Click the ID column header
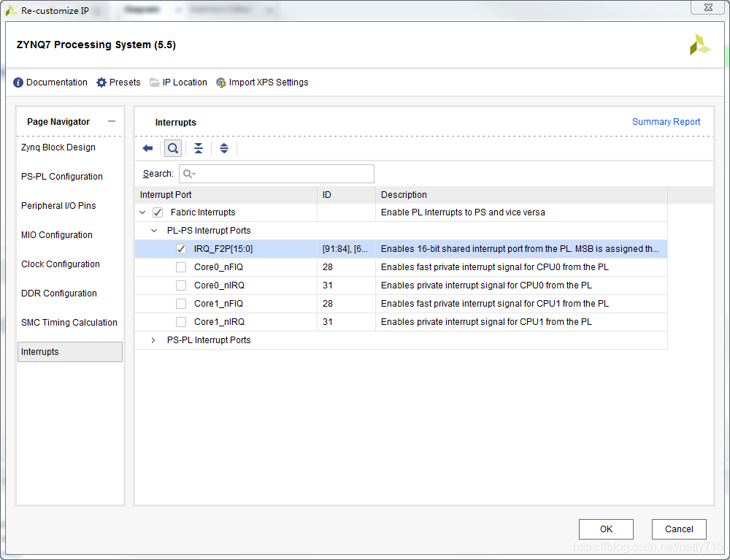Image resolution: width=730 pixels, height=560 pixels. pyautogui.click(x=346, y=195)
